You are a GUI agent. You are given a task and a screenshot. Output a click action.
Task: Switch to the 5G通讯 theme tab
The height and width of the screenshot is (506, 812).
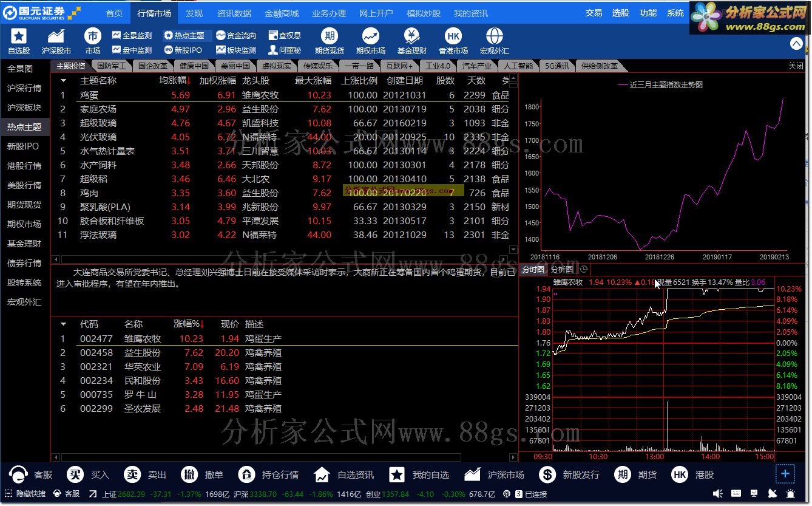pos(557,66)
